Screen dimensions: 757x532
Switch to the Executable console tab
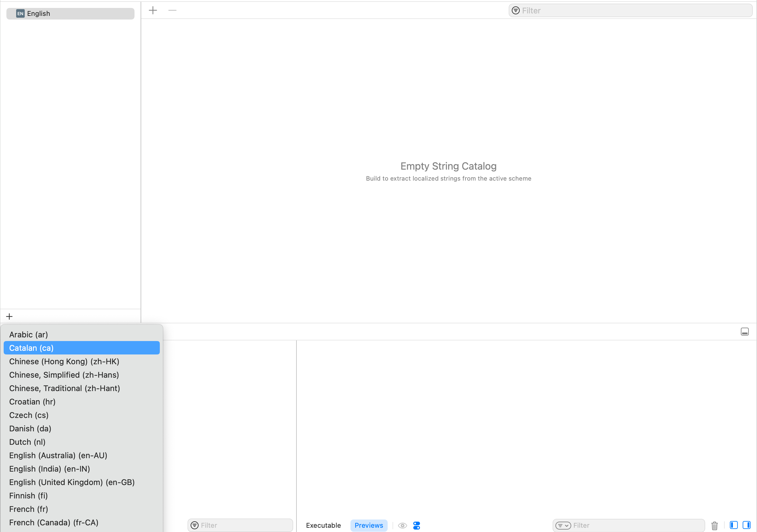tap(323, 525)
